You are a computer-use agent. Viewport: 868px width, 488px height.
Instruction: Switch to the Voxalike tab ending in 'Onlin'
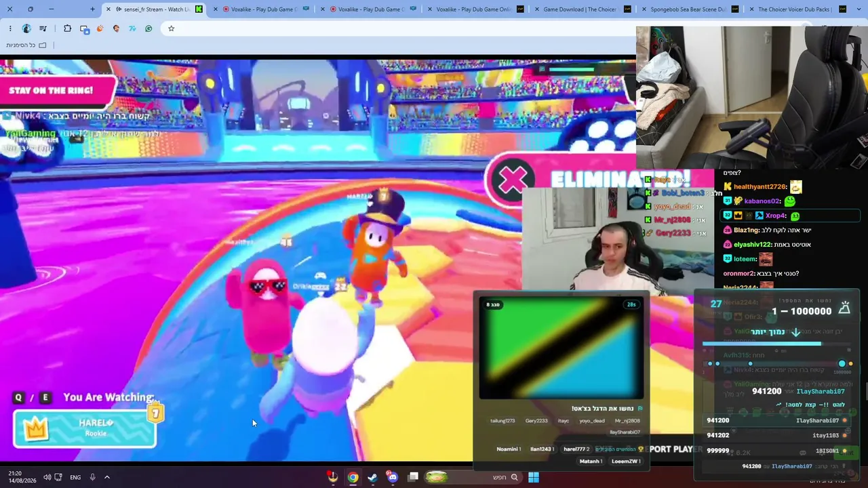click(x=473, y=9)
